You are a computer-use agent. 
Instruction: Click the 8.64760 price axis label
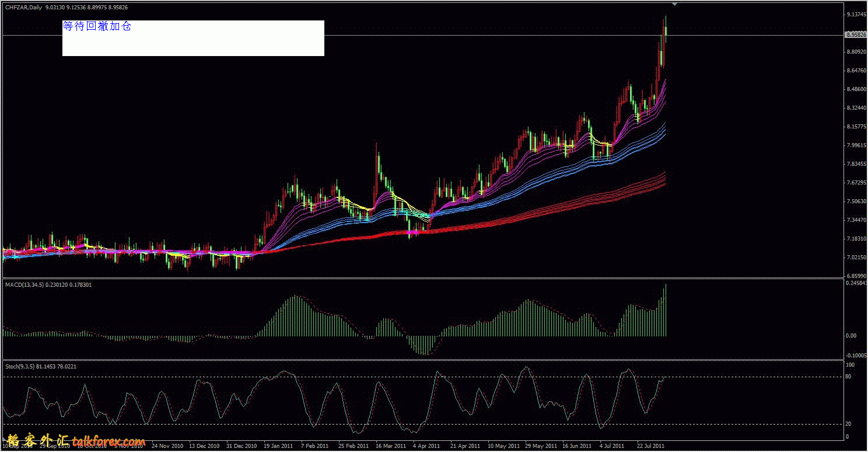[856, 71]
